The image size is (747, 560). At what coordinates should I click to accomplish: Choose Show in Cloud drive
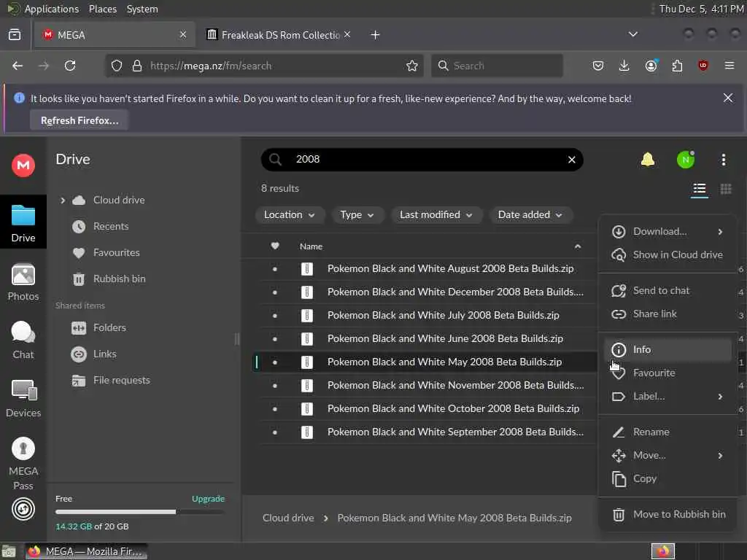668,254
